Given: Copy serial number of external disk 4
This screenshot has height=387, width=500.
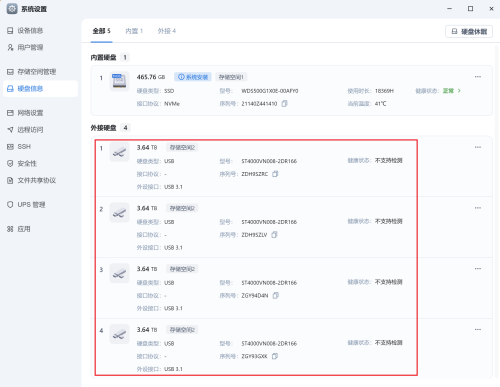Looking at the screenshot, I should click(x=275, y=356).
